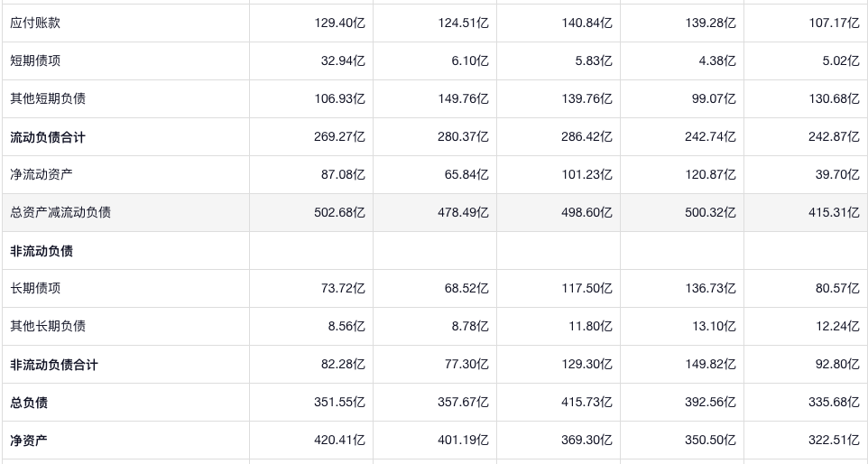
Task: Select the 420.41亿 net assets cell
Action: (339, 441)
